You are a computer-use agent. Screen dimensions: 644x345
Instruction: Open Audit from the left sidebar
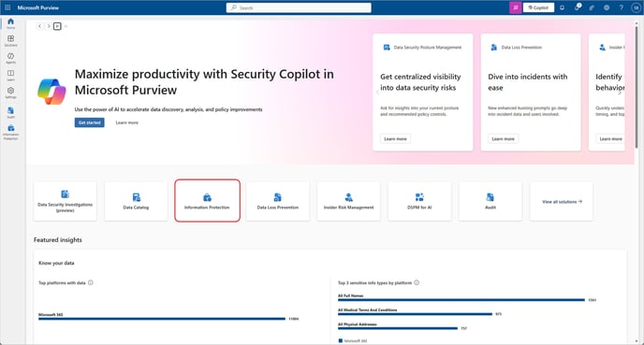point(10,112)
